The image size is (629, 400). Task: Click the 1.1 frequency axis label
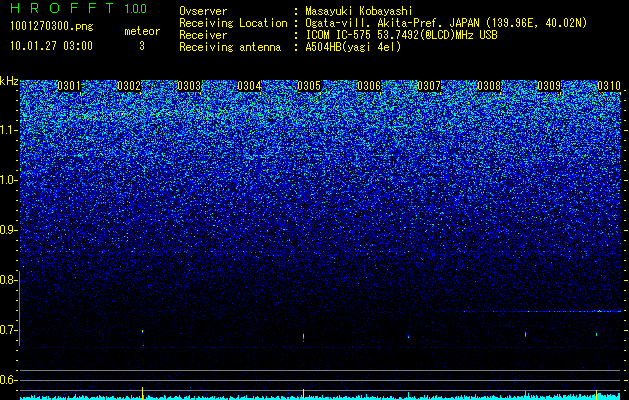[7, 130]
